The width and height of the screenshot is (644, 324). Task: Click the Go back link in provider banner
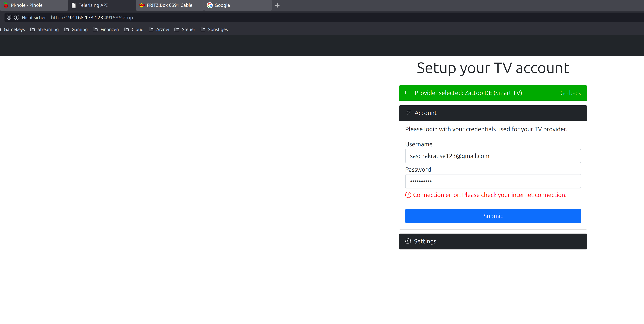tap(570, 93)
